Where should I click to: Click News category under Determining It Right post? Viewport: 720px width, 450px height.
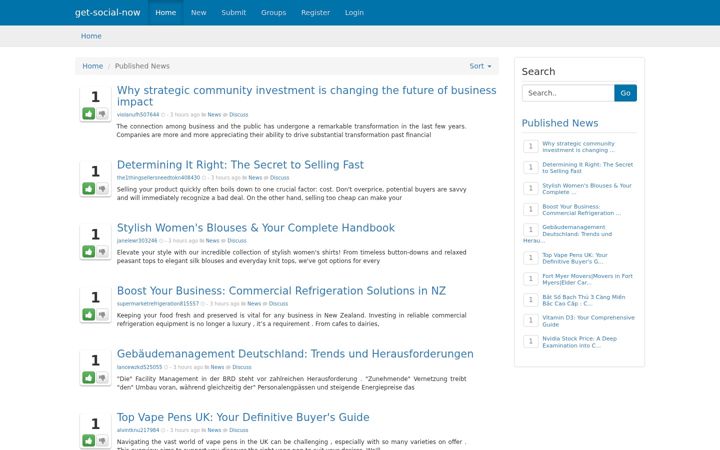[x=255, y=177]
